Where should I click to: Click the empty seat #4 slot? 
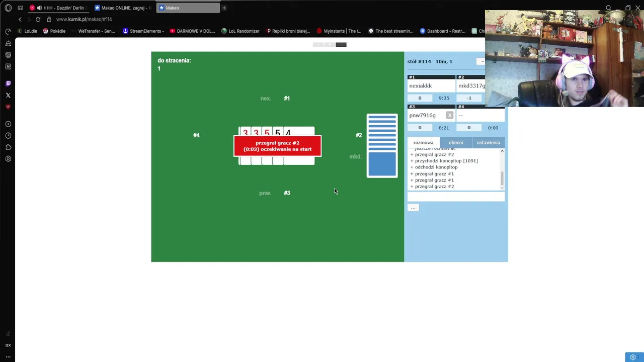pyautogui.click(x=480, y=115)
